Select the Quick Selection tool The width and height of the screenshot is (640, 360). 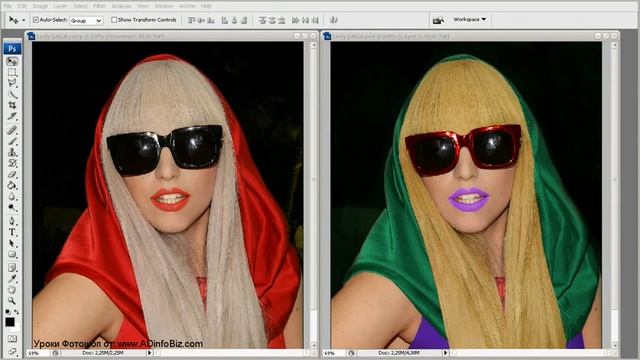pos(12,94)
